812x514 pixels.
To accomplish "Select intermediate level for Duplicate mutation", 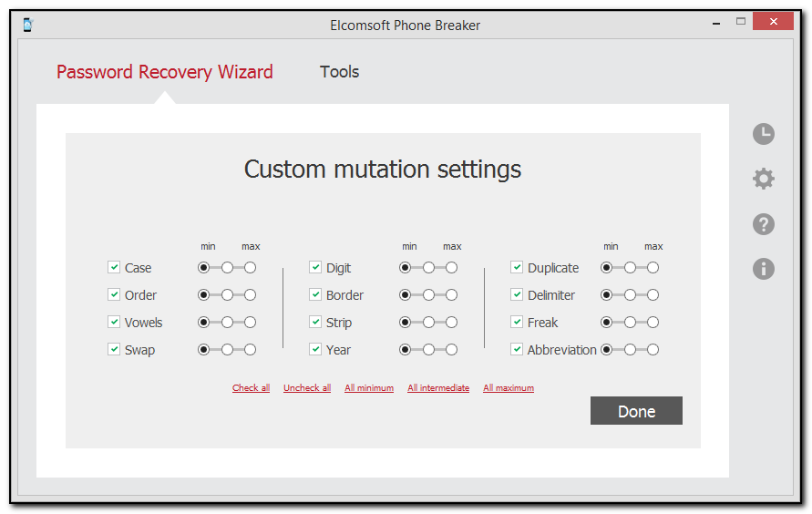I will point(630,268).
